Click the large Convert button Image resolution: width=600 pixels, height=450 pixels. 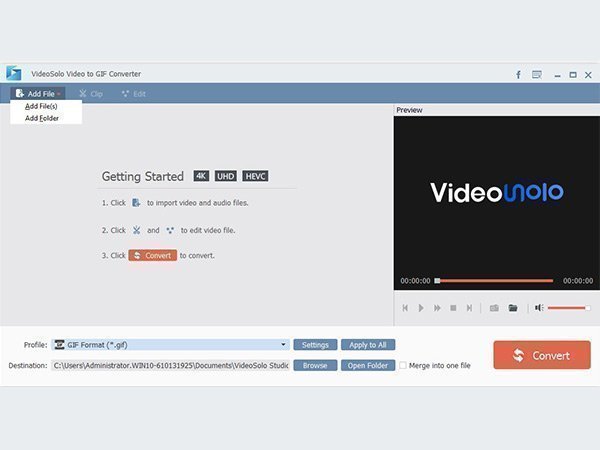click(542, 355)
